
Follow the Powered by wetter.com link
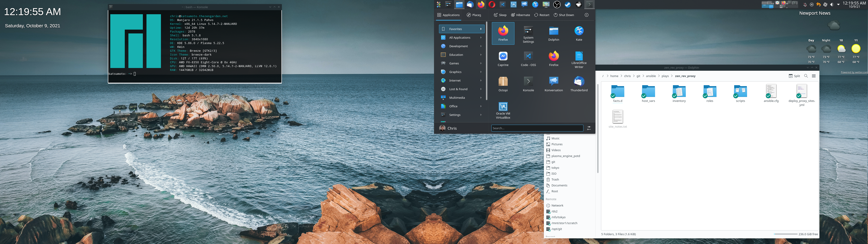854,72
